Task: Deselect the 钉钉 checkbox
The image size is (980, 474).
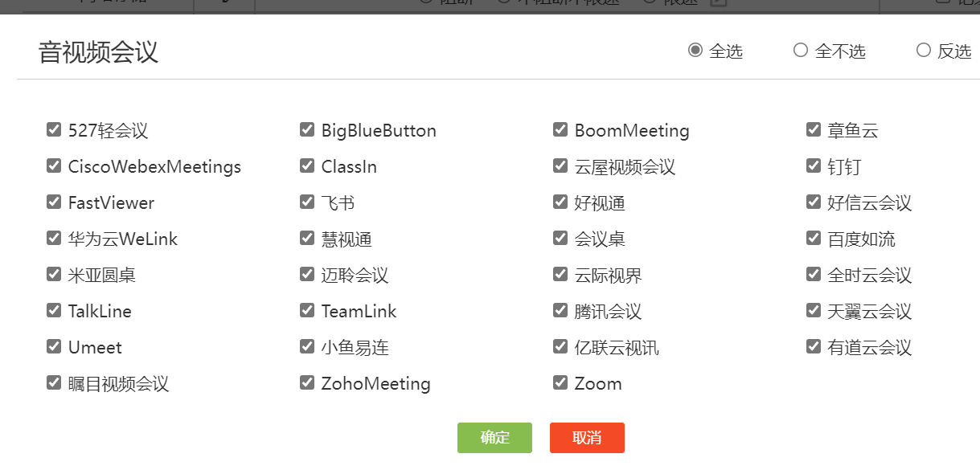Action: point(814,166)
